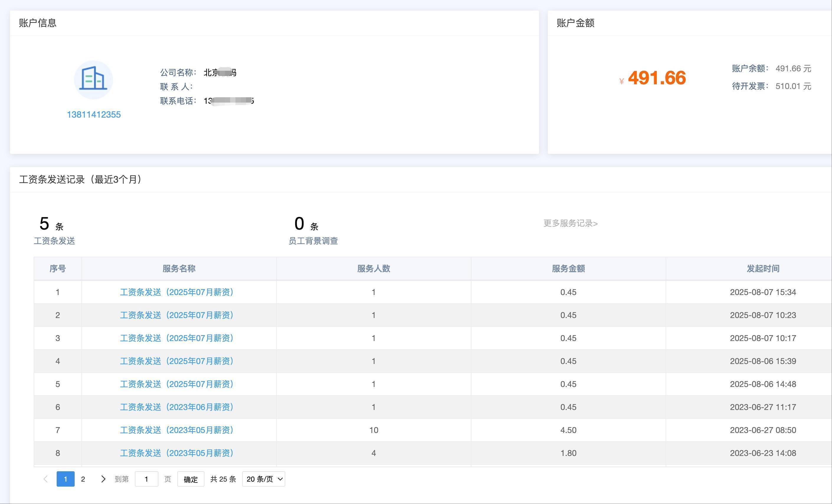Click the 发起时间 column header

tap(763, 269)
